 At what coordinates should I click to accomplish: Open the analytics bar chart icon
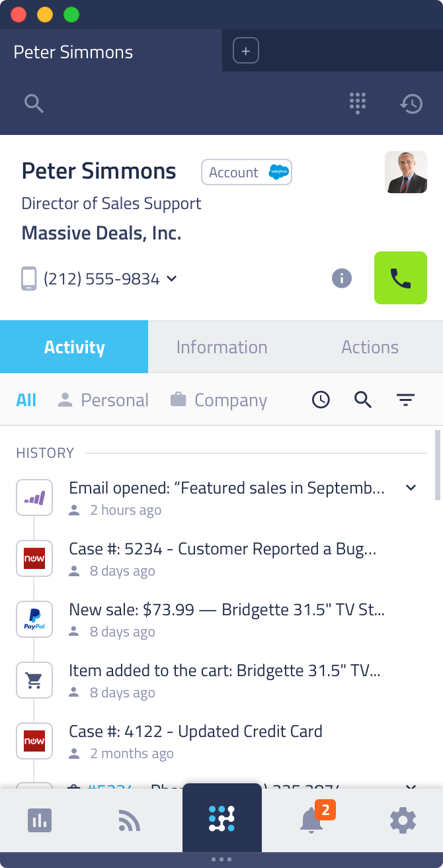click(40, 820)
